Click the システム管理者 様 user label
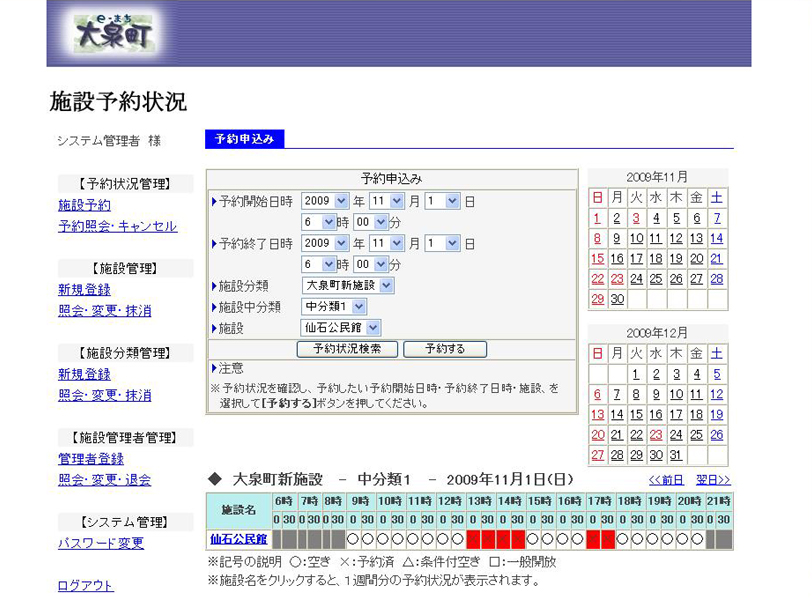This screenshot has width=812, height=600. click(109, 141)
